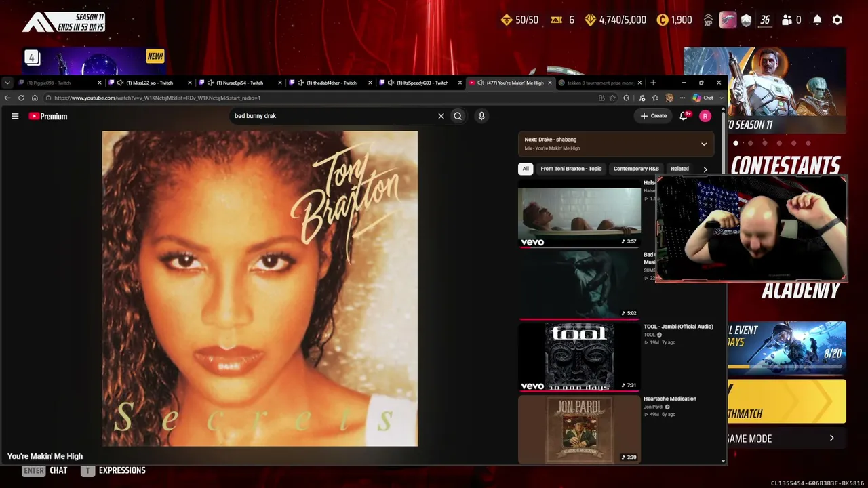Select From Toni Braxton - Topic chip
The height and width of the screenshot is (488, 868).
[571, 169]
